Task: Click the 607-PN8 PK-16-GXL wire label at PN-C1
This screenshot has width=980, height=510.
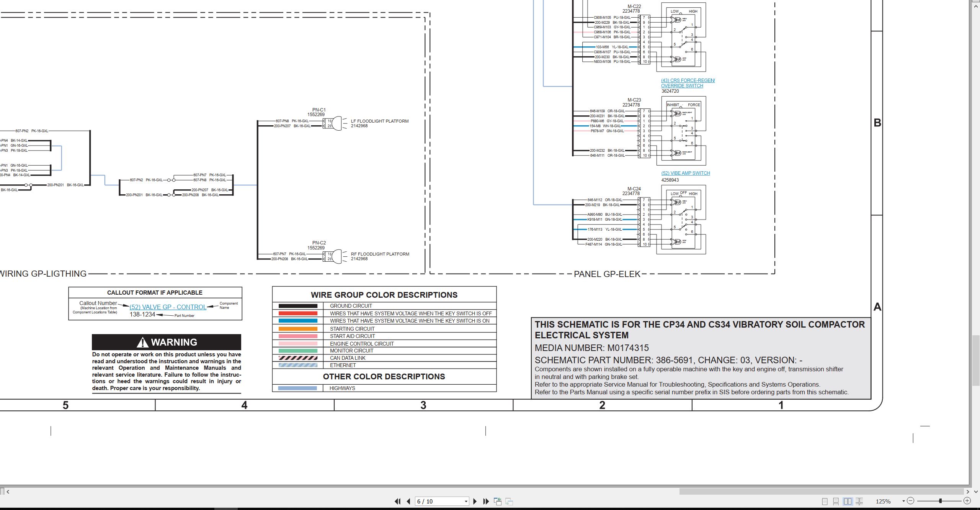Action: 292,121
